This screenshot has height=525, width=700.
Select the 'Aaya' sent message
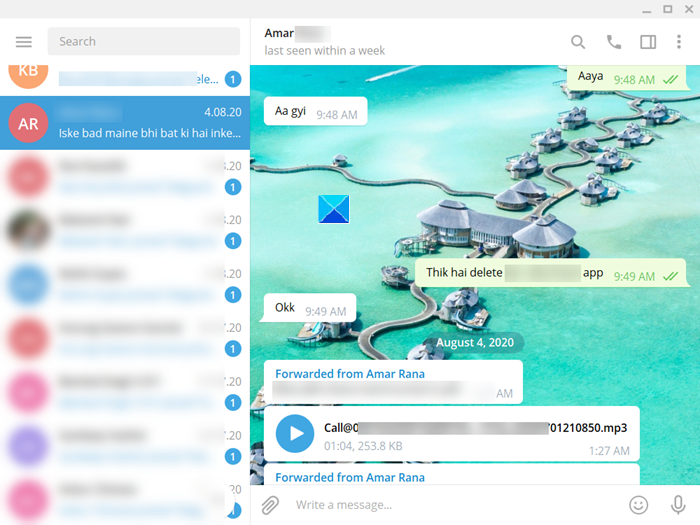(x=629, y=78)
